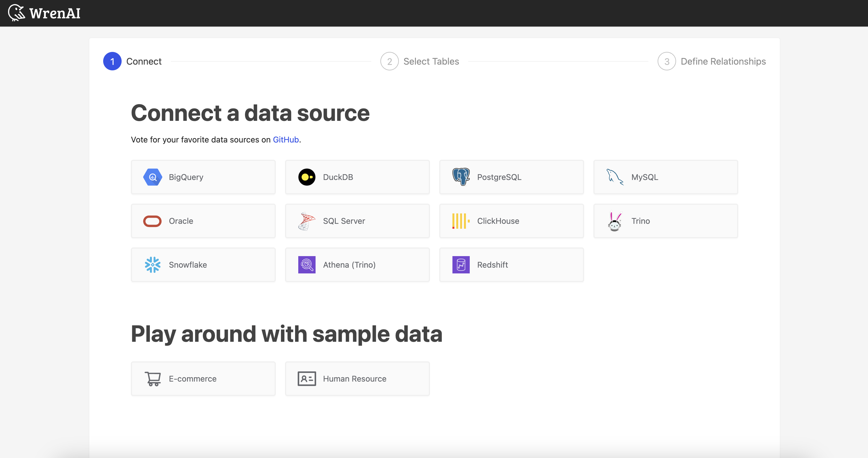Click the DuckDB black circle icon
The height and width of the screenshot is (458, 868).
tap(307, 177)
